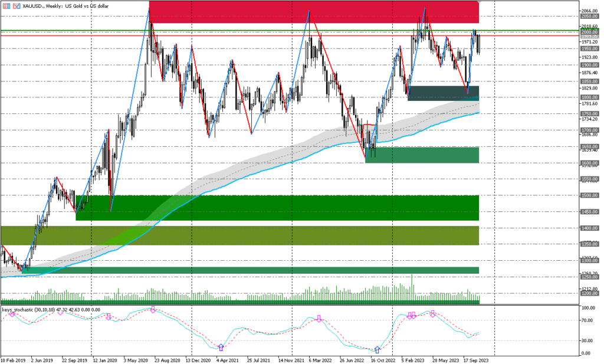Viewport: 604px width, 364px height.
Task: Click the gray chart shift triangle marker
Action: (479, 3)
